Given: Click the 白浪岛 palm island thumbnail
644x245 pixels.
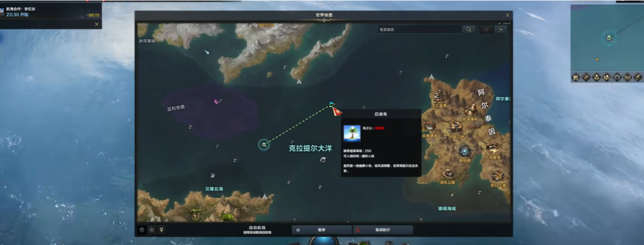Looking at the screenshot, I should pyautogui.click(x=352, y=134).
